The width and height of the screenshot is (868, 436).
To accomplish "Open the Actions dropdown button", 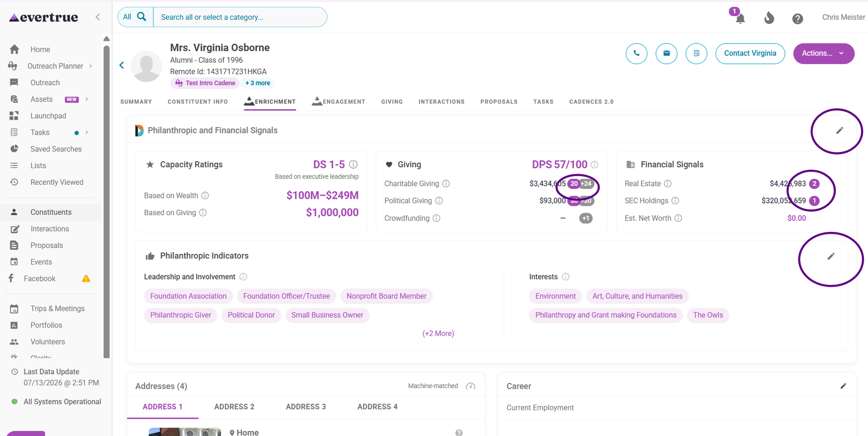I will [824, 54].
